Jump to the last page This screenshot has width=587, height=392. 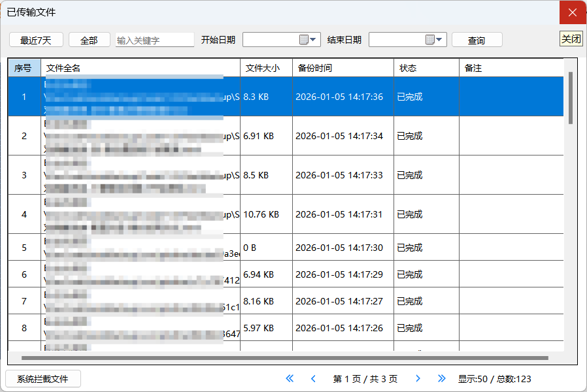[441, 378]
